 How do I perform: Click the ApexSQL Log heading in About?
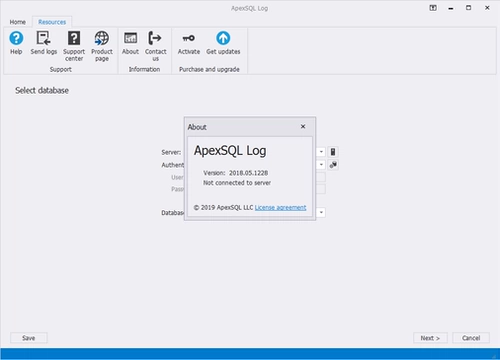coord(230,151)
